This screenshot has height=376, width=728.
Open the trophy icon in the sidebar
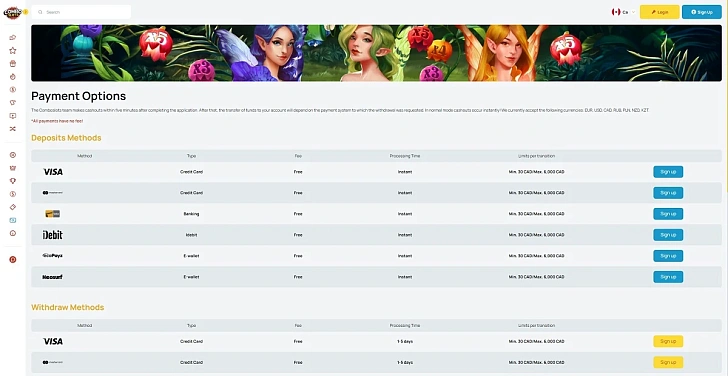click(x=13, y=181)
